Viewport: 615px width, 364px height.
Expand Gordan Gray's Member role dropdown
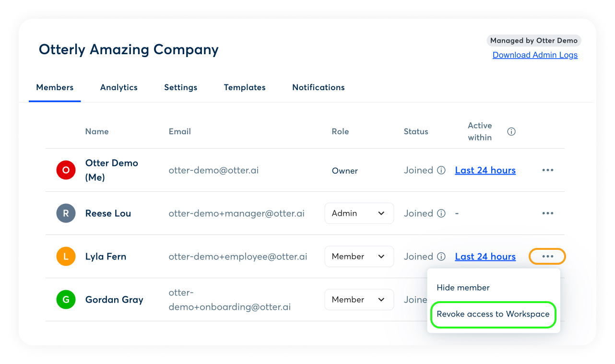pos(359,300)
